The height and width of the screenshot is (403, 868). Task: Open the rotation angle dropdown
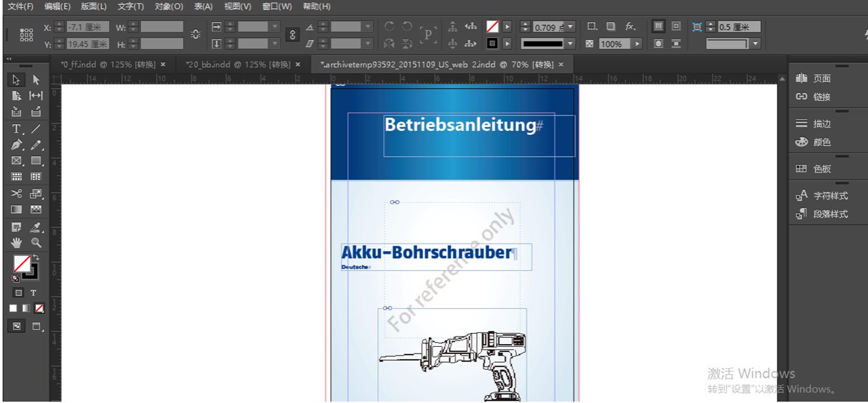[x=368, y=27]
